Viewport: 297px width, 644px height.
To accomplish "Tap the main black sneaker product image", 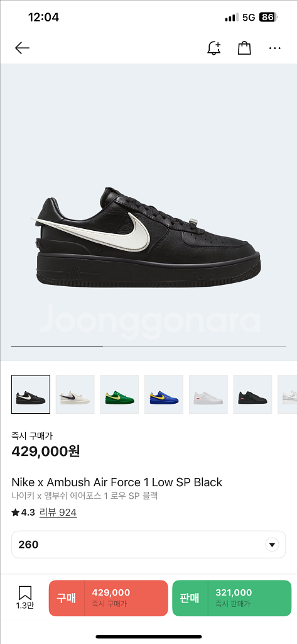I will point(147,236).
